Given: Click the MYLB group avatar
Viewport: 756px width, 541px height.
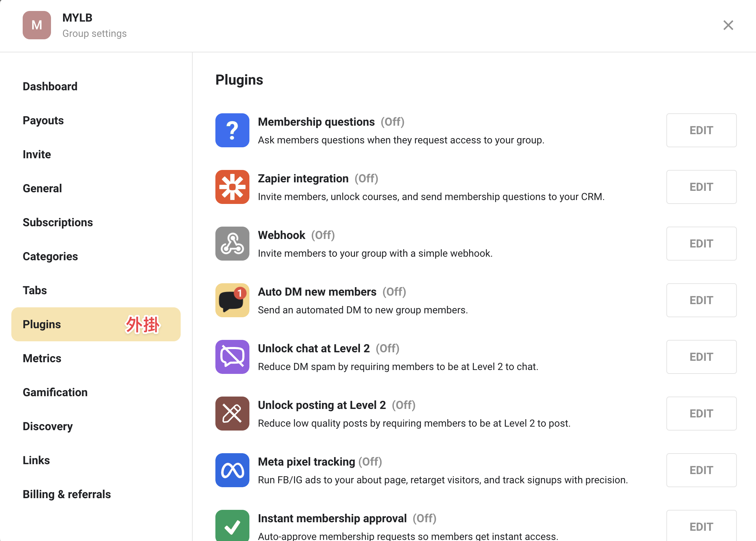Looking at the screenshot, I should [37, 25].
